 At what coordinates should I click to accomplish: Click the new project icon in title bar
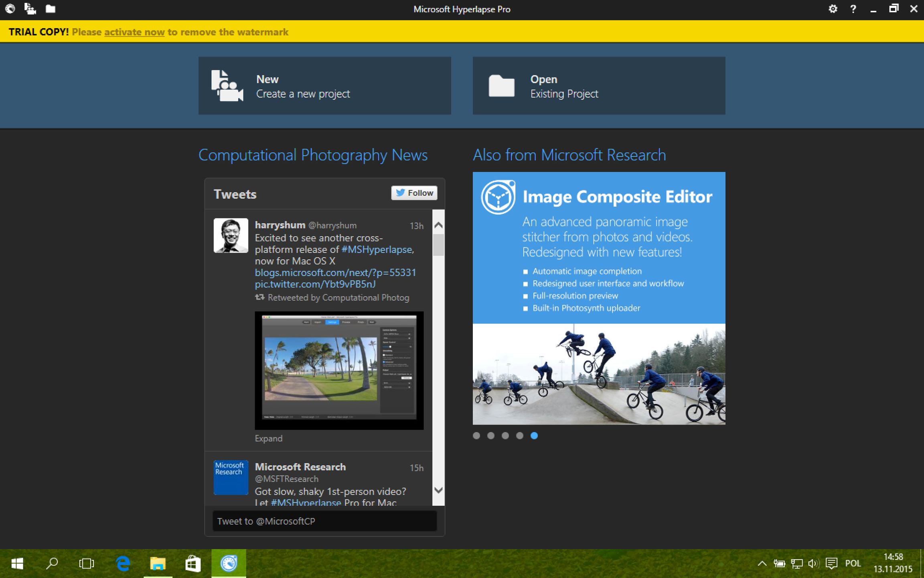pos(30,8)
